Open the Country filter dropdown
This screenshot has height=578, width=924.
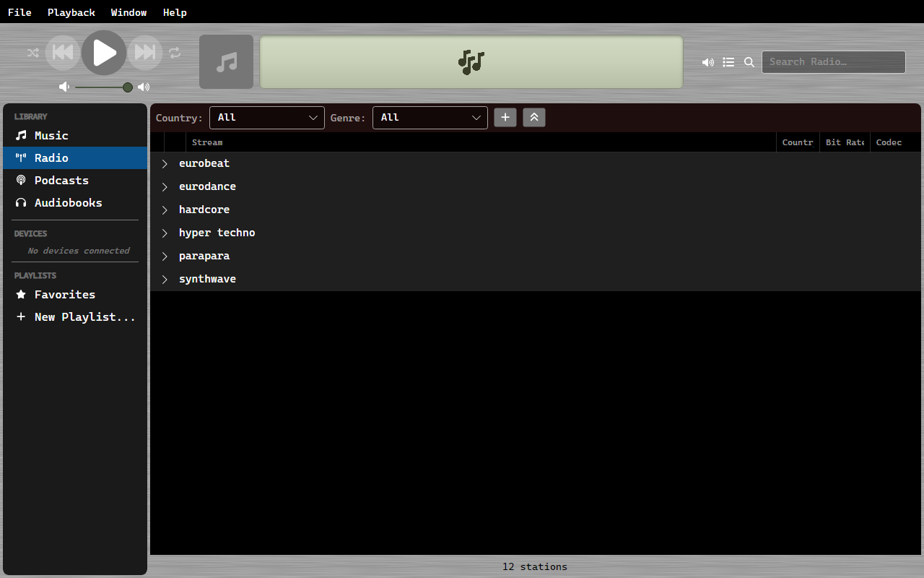coord(267,118)
